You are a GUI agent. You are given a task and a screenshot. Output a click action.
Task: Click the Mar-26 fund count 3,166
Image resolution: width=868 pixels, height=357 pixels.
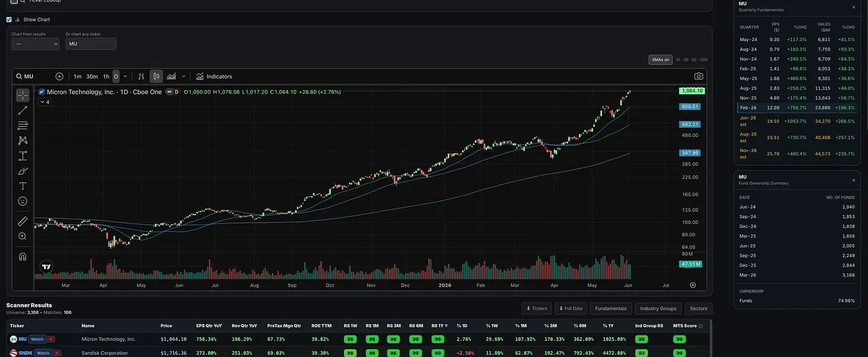849,275
